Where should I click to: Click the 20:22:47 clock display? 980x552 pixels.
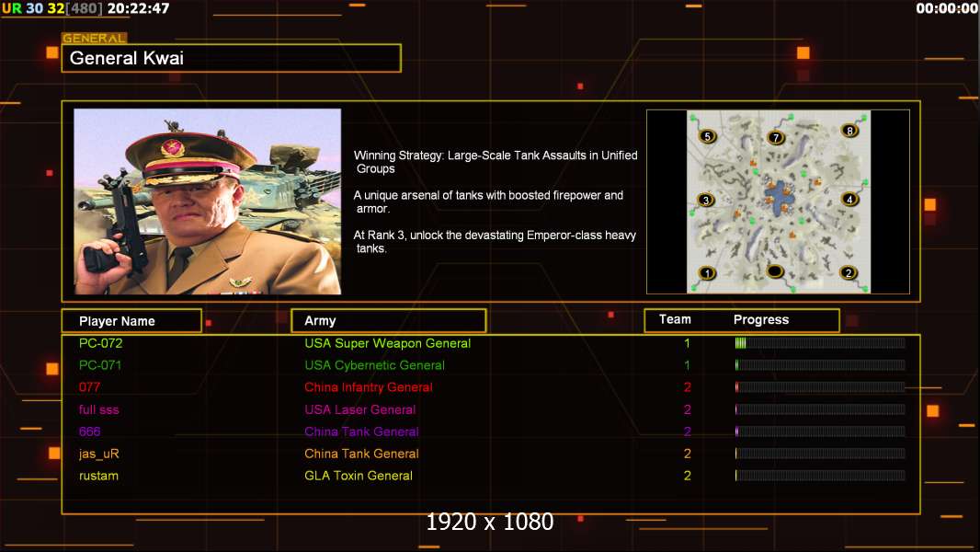[138, 9]
